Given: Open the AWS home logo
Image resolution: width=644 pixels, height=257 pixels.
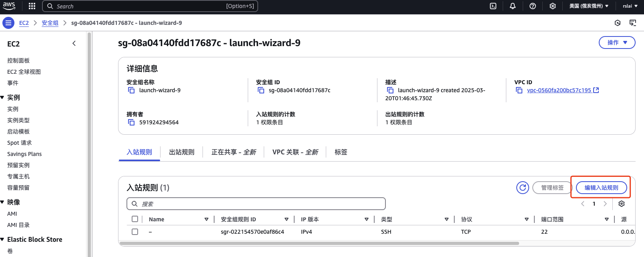Looking at the screenshot, I should tap(9, 6).
